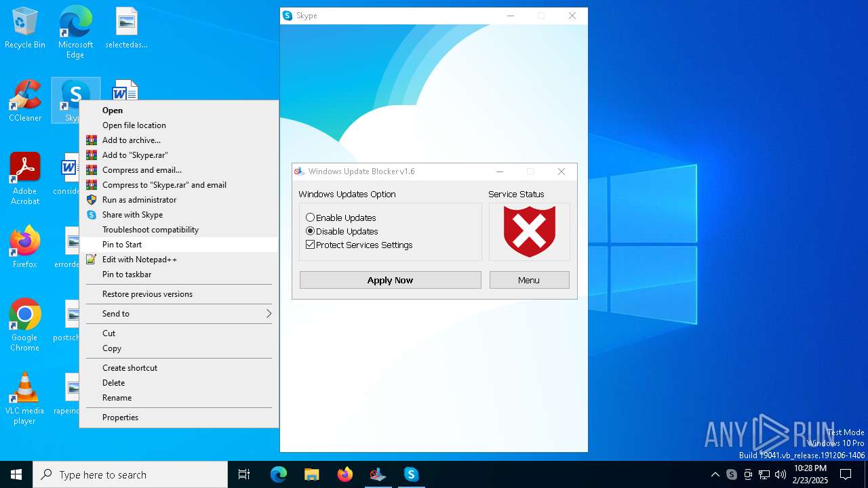This screenshot has height=488, width=868.
Task: Minimize the Windows Update Blocker window
Action: [500, 171]
